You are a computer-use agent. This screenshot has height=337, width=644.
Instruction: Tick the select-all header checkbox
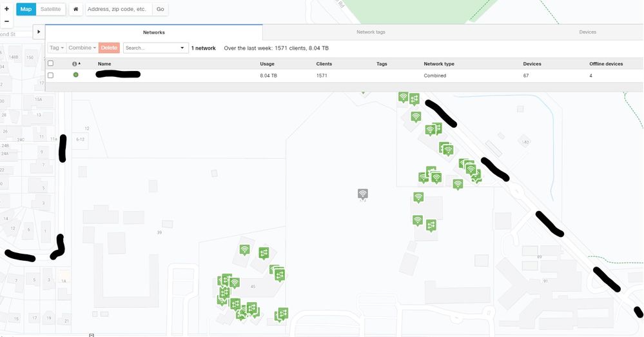coord(50,64)
